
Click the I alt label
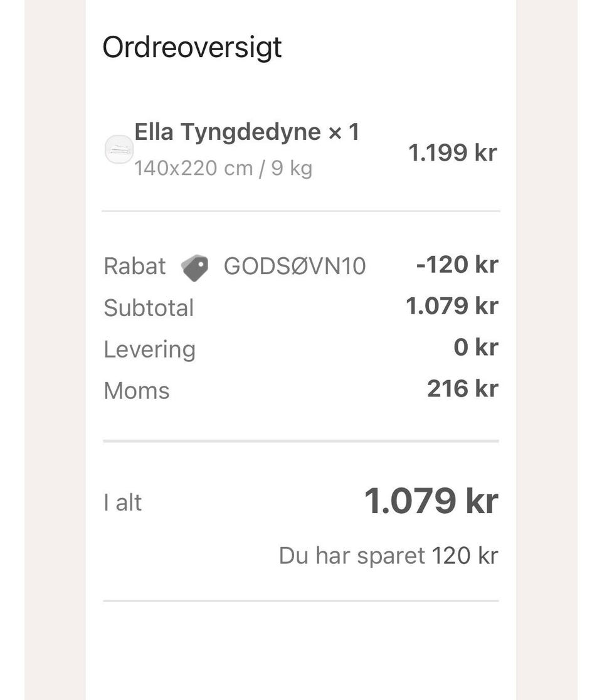click(123, 502)
